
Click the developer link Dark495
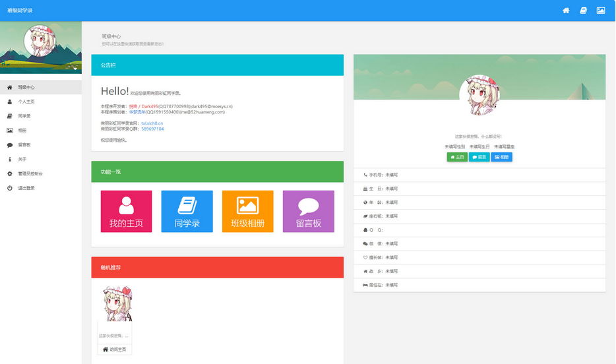pyautogui.click(x=143, y=106)
